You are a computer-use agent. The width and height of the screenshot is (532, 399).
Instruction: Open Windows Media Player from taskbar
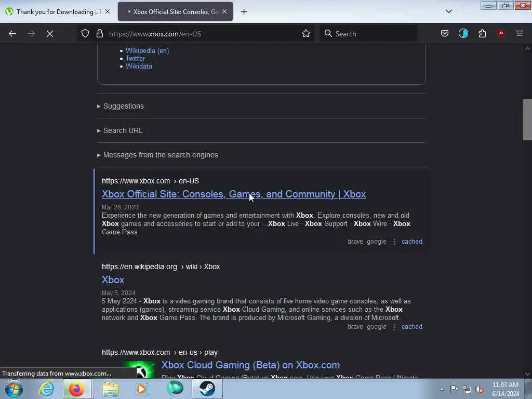[142, 389]
